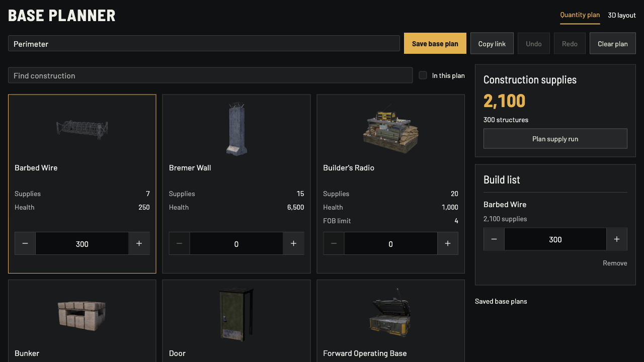Click the Saved base plans heading

pyautogui.click(x=501, y=301)
